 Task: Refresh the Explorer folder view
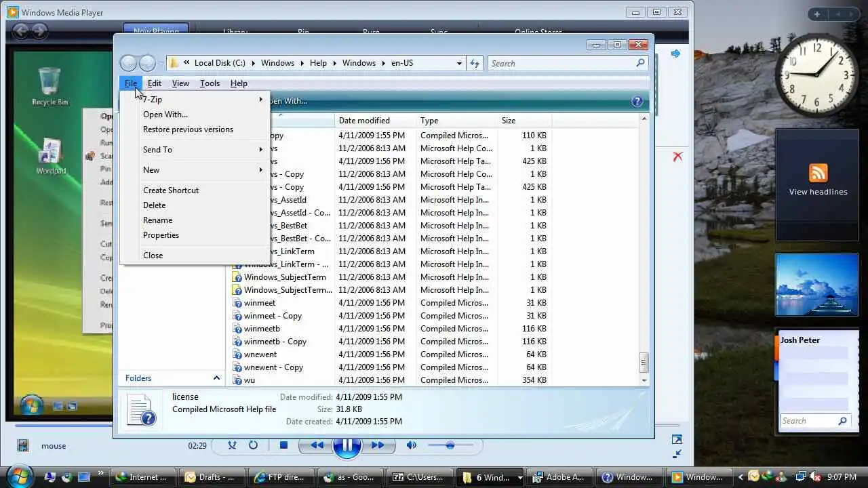[475, 63]
